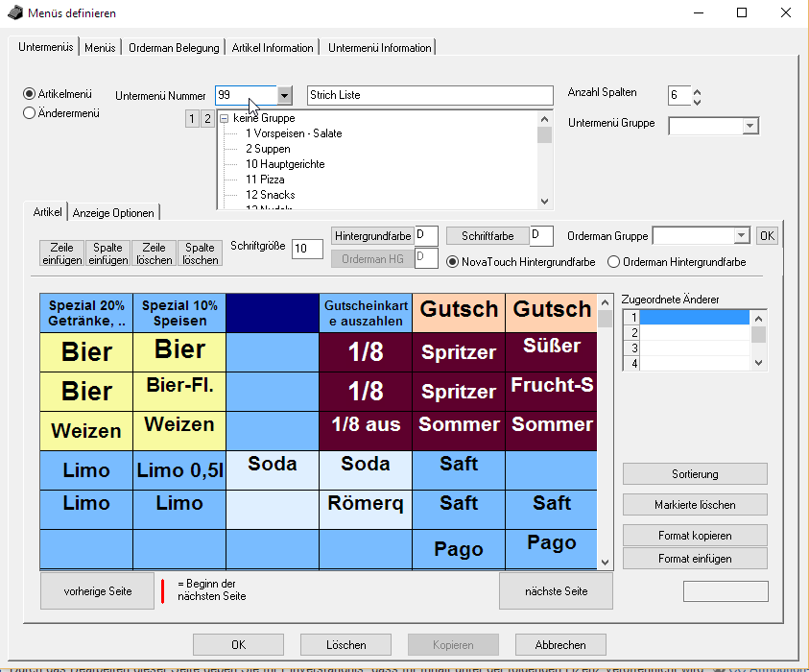Click the Schriftgröße input field
Screen dimensions: 809x672
pyautogui.click(x=307, y=249)
